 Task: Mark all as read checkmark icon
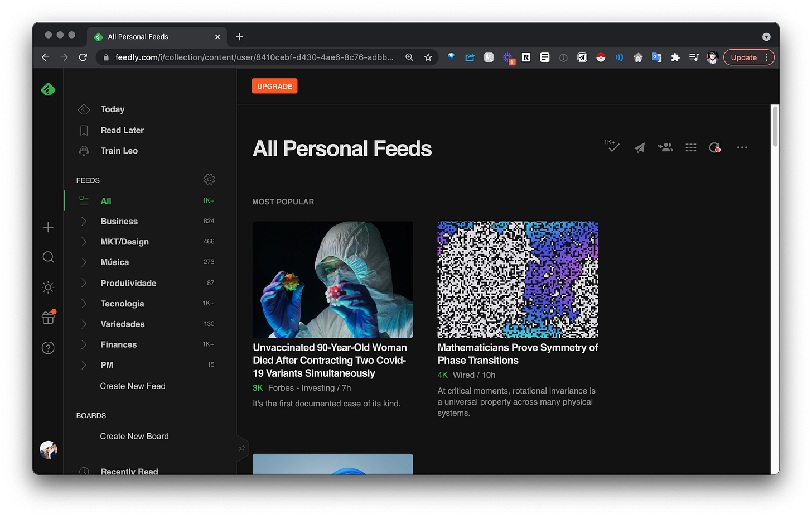coord(612,146)
